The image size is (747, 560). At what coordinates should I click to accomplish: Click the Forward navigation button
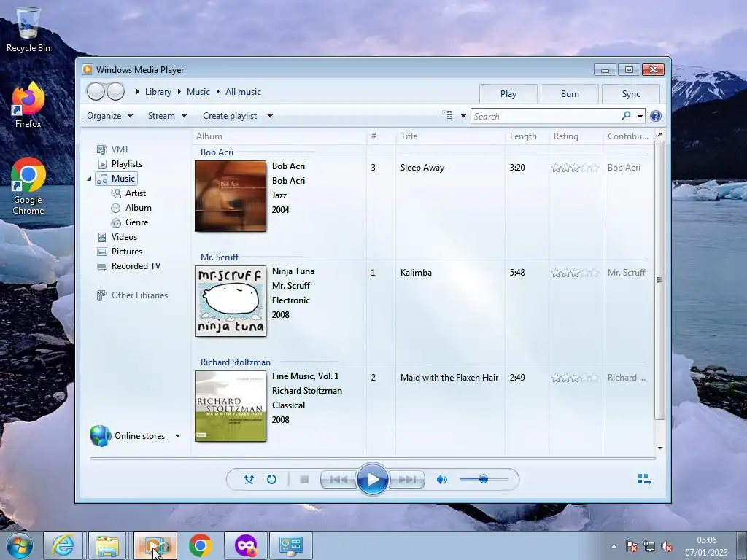pos(115,91)
